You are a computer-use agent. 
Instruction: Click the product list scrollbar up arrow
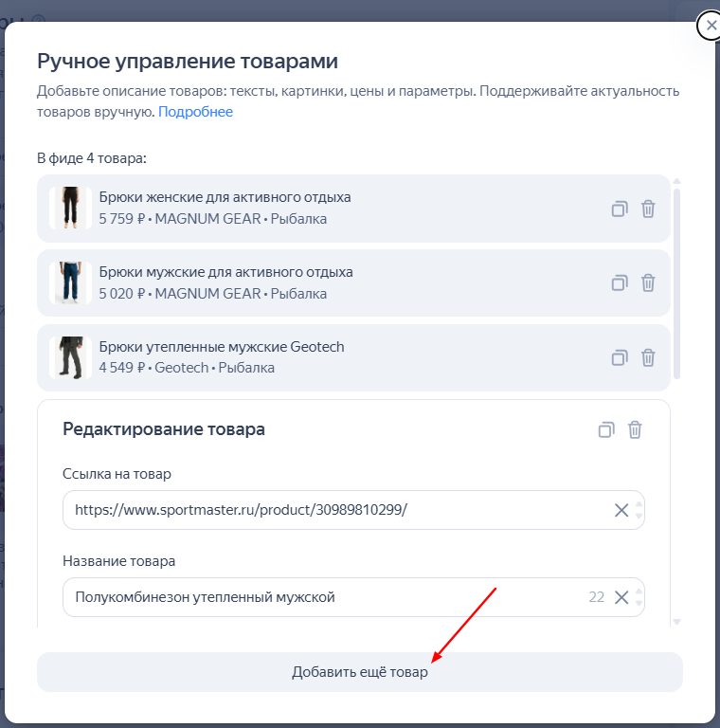tap(676, 181)
